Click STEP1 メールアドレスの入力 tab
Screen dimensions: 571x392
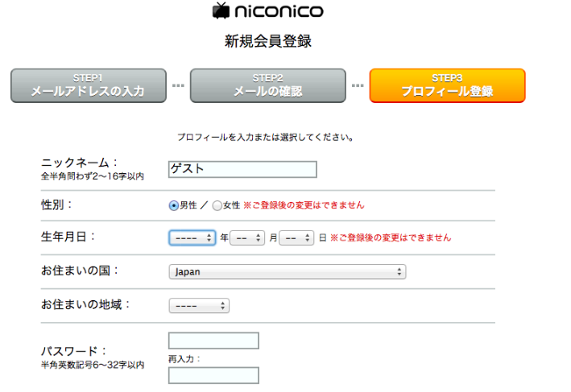click(89, 86)
